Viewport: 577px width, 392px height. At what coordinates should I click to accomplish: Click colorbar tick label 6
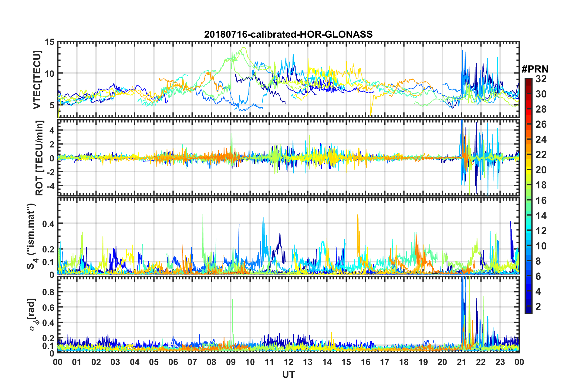pos(538,276)
